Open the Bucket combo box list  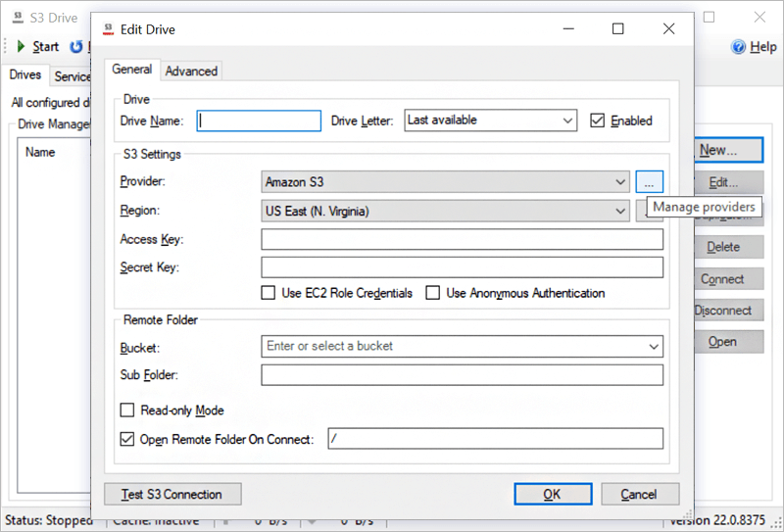tap(653, 347)
